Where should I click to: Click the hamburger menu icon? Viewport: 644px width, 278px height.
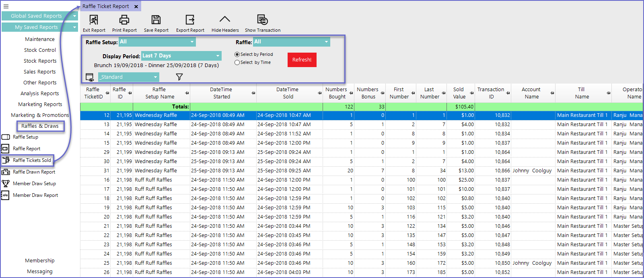[6, 6]
